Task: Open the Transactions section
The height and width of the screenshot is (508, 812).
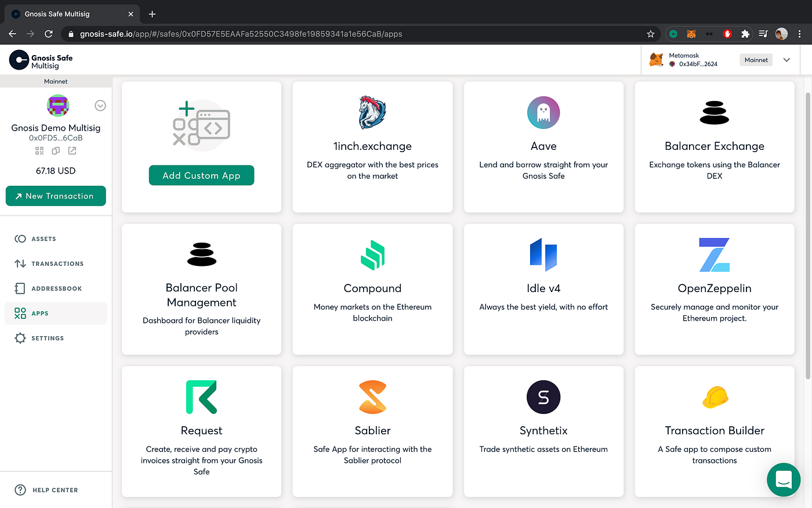Action: point(56,264)
